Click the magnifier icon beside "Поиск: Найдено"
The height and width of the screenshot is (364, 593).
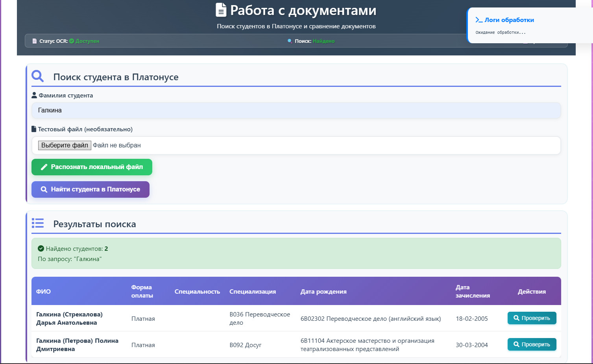click(289, 40)
